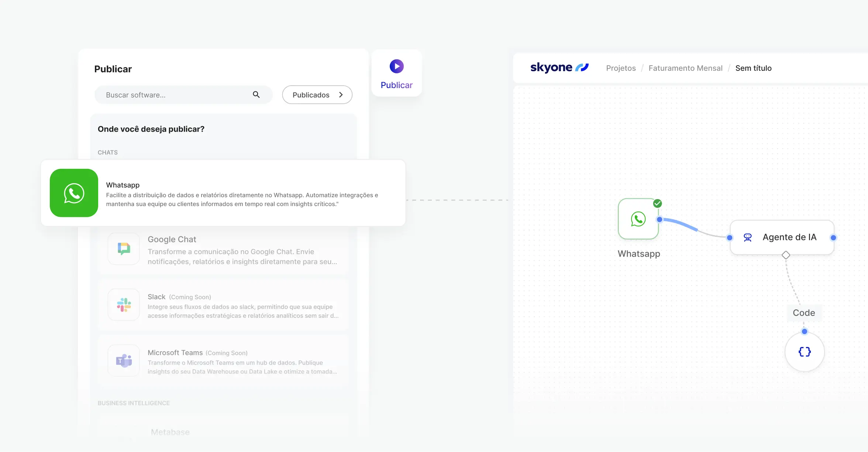Click the Slack logo icon
Screen dimensions: 868x452
pyautogui.click(x=124, y=305)
